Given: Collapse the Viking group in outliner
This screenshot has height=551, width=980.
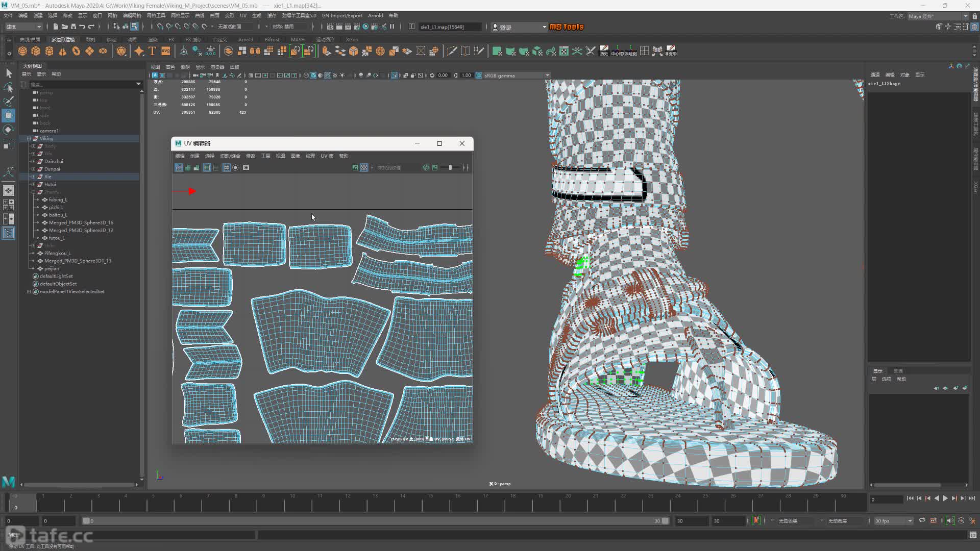Looking at the screenshot, I should click(29, 138).
